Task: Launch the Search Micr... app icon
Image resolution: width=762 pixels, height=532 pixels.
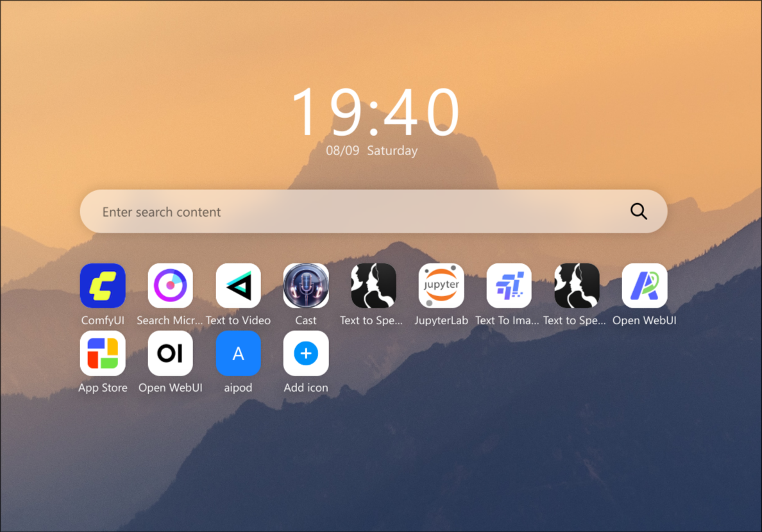Action: pos(170,286)
